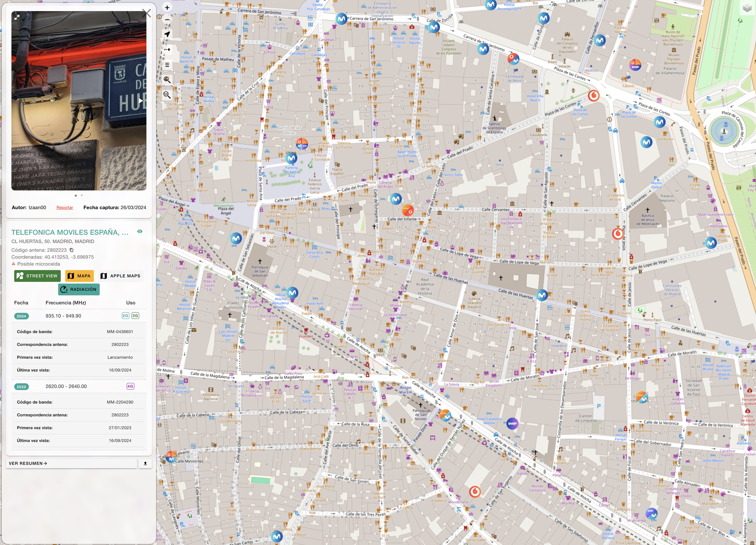Select Movistar marker left of Del Olivo
This screenshot has width=756, height=545.
(236, 238)
